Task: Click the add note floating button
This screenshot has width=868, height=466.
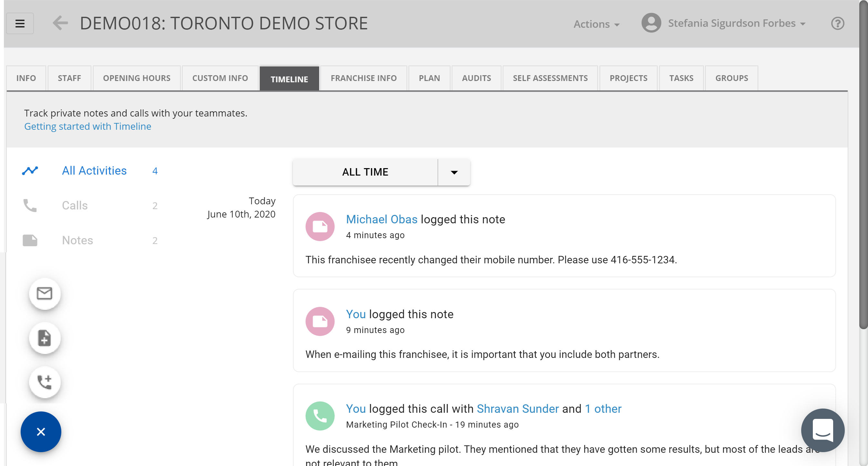Action: click(x=45, y=338)
